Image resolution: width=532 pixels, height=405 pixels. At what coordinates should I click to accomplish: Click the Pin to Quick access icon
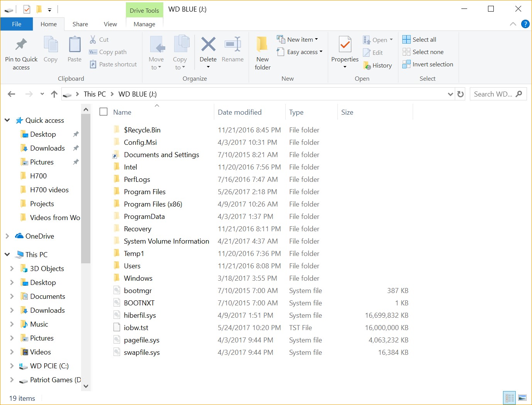click(21, 45)
